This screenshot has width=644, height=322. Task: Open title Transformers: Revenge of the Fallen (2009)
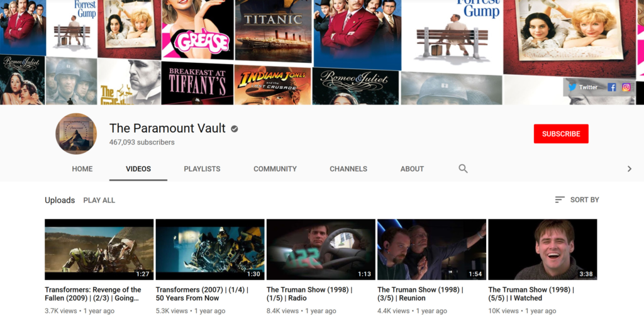[93, 294]
